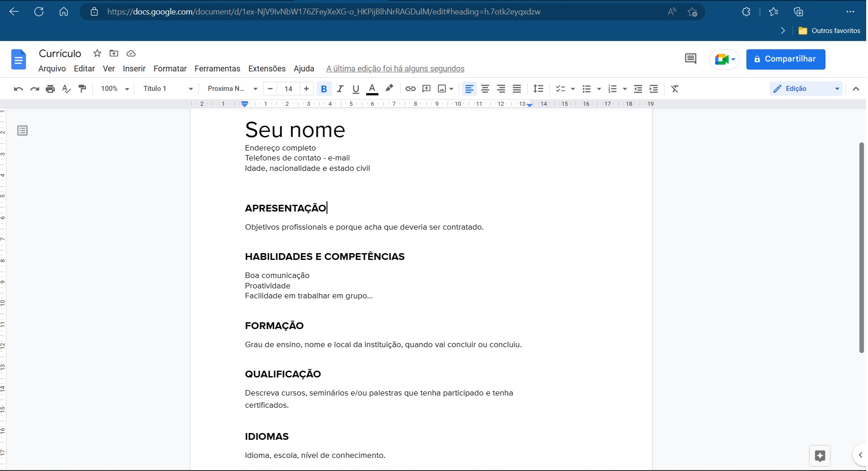
Task: Set left text alignment
Action: pyautogui.click(x=469, y=89)
